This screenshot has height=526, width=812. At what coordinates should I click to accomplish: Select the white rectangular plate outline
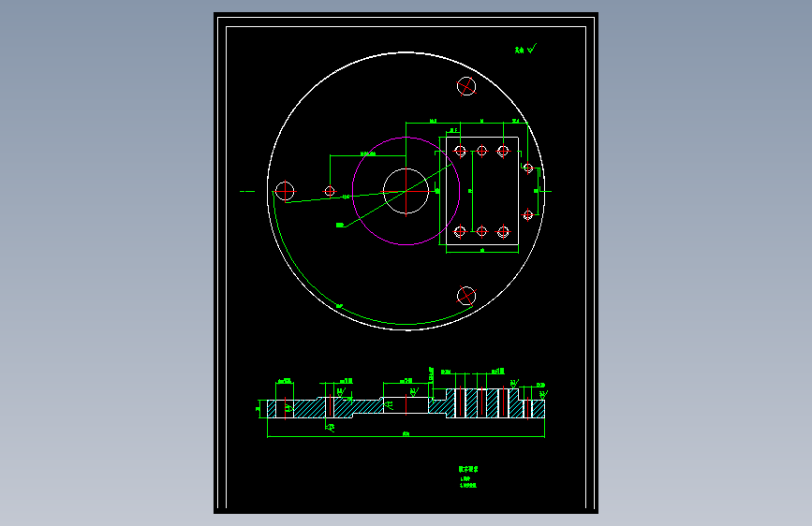[x=482, y=191]
